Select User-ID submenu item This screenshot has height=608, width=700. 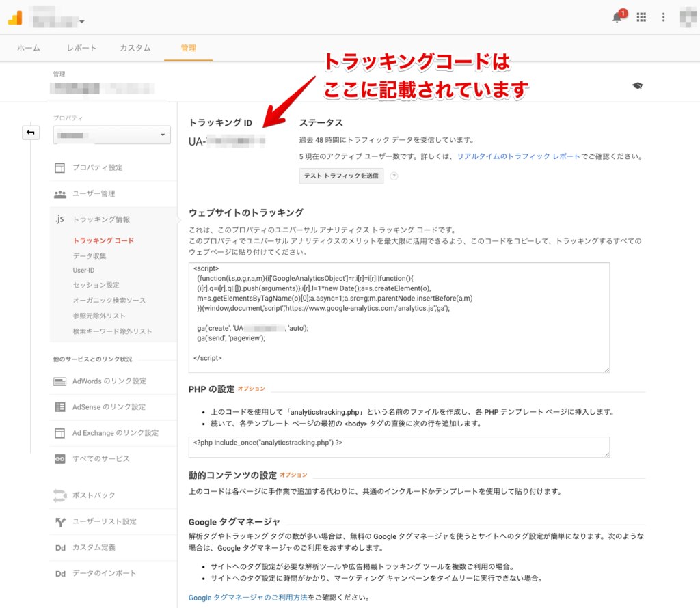point(83,271)
